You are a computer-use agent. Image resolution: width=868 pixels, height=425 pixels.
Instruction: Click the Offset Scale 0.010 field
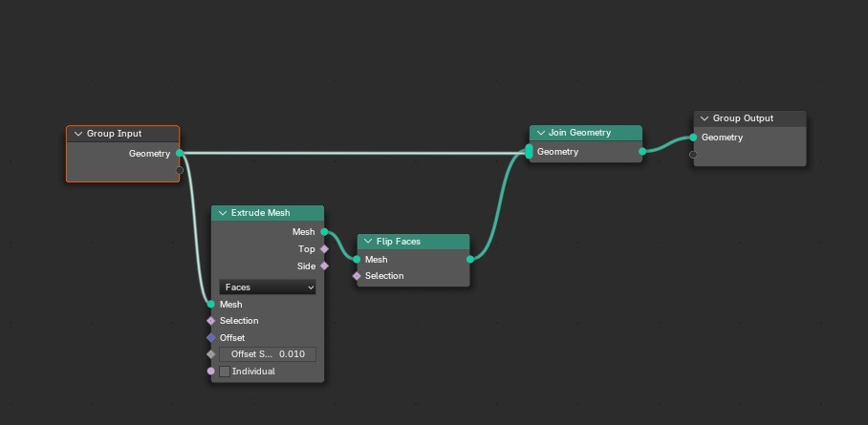click(268, 354)
